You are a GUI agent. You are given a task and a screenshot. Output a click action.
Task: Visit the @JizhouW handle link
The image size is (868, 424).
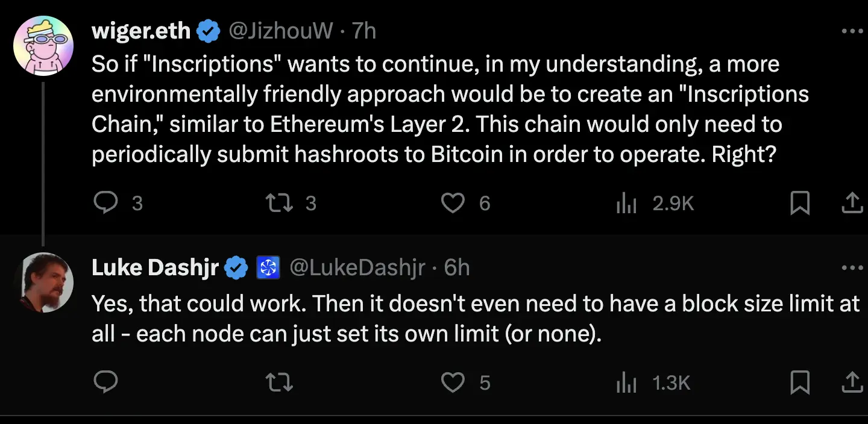click(280, 30)
